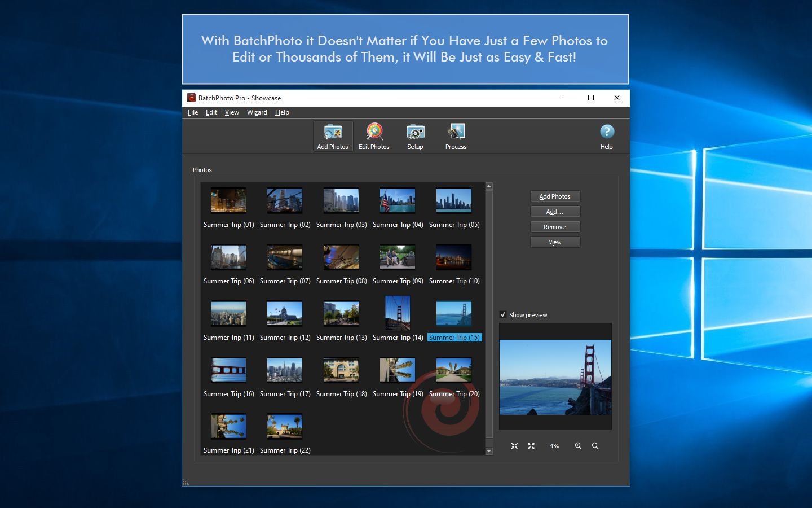
Task: Start the Process step
Action: [456, 136]
